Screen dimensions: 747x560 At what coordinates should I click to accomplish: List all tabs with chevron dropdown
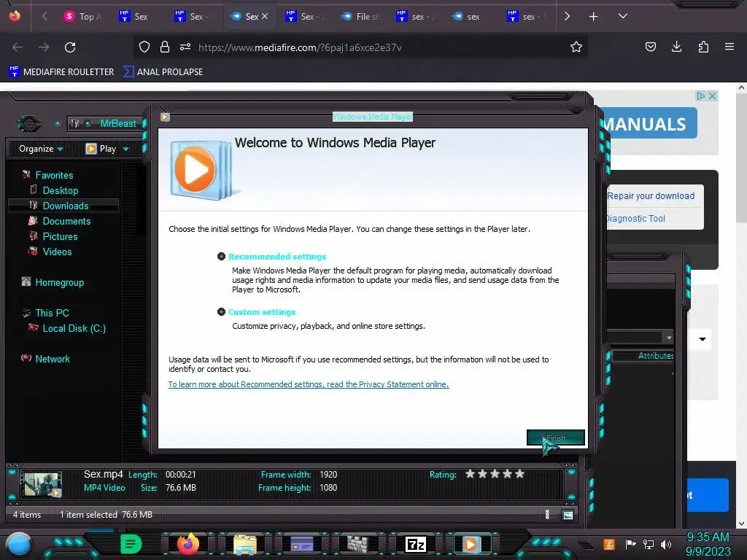(622, 16)
